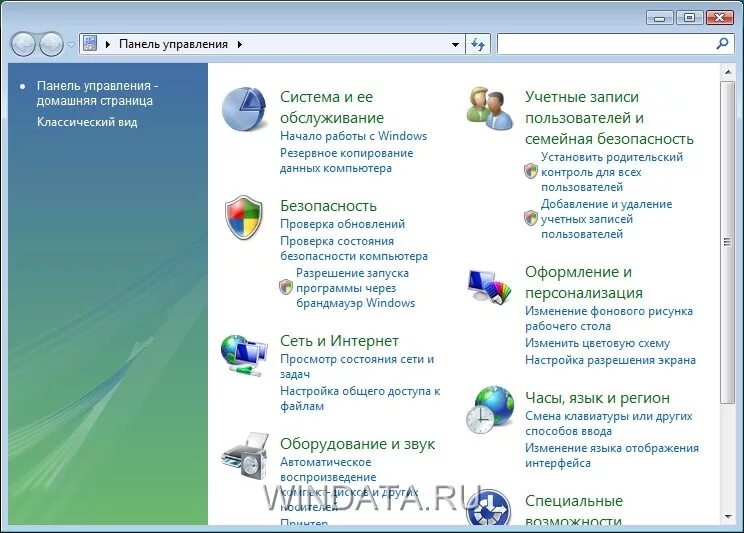Click the shield icon beside Установить родительский контроль

pyautogui.click(x=531, y=171)
